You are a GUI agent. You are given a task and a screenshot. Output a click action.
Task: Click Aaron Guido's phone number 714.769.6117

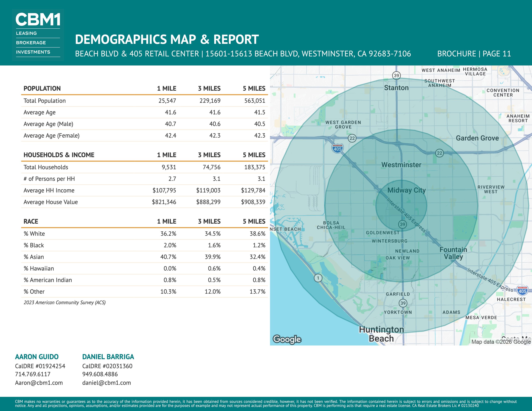pos(33,374)
